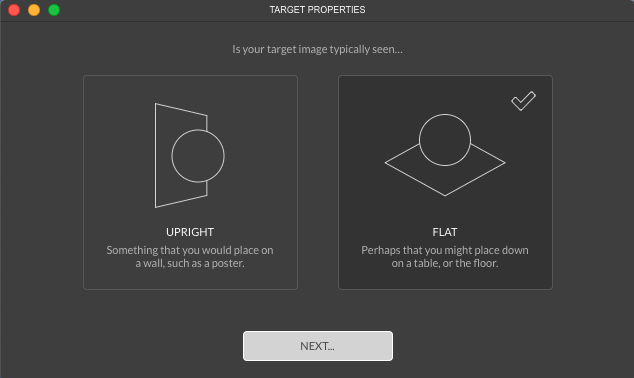Screen dimensions: 634x378
Task: Close the Target Properties window with red button
Action: 14,10
